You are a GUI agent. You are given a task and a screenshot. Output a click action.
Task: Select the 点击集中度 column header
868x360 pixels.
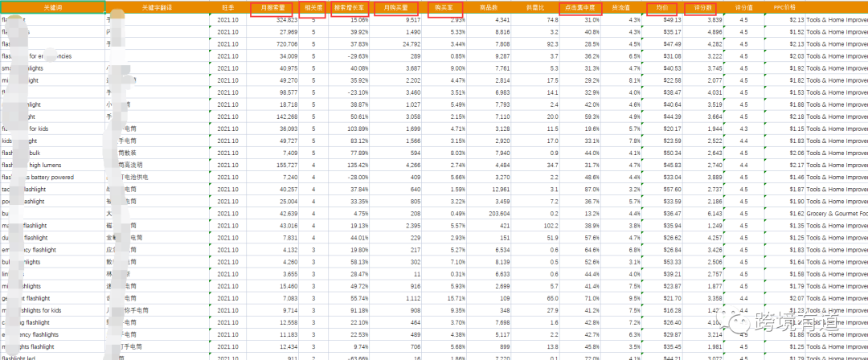[x=581, y=8]
